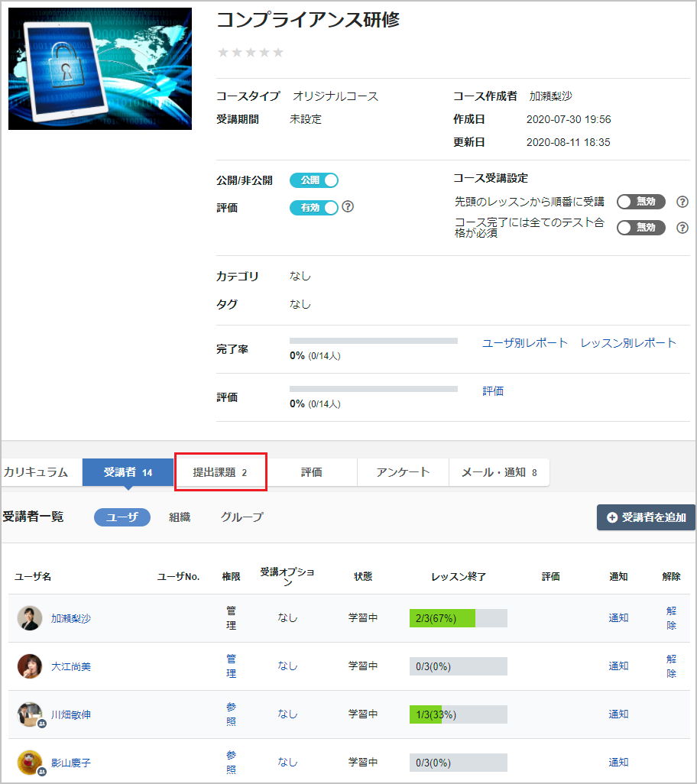Screen dimensions: 697x784
Task: Click the 状態 column header
Action: pyautogui.click(x=363, y=576)
